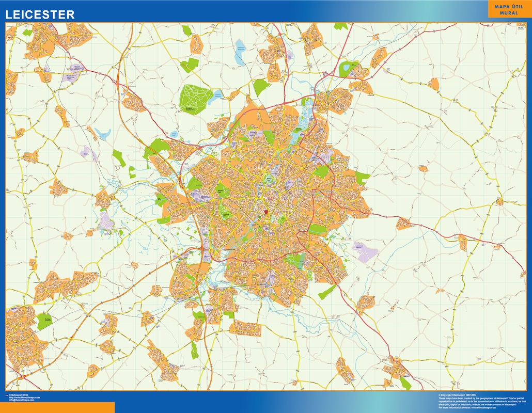The height and width of the screenshot is (413, 532).
Task: Click the orange MAPA ÚTIL MURAL badge
Action: (x=509, y=9)
